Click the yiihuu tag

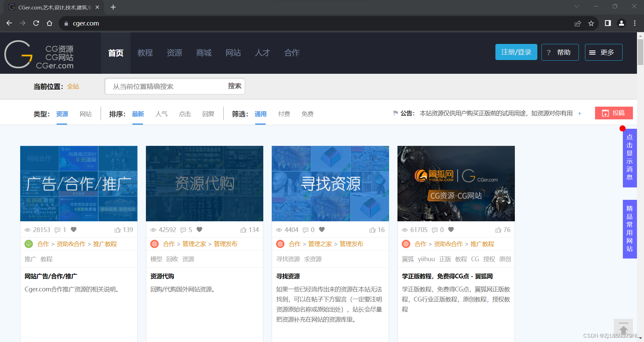click(x=426, y=259)
